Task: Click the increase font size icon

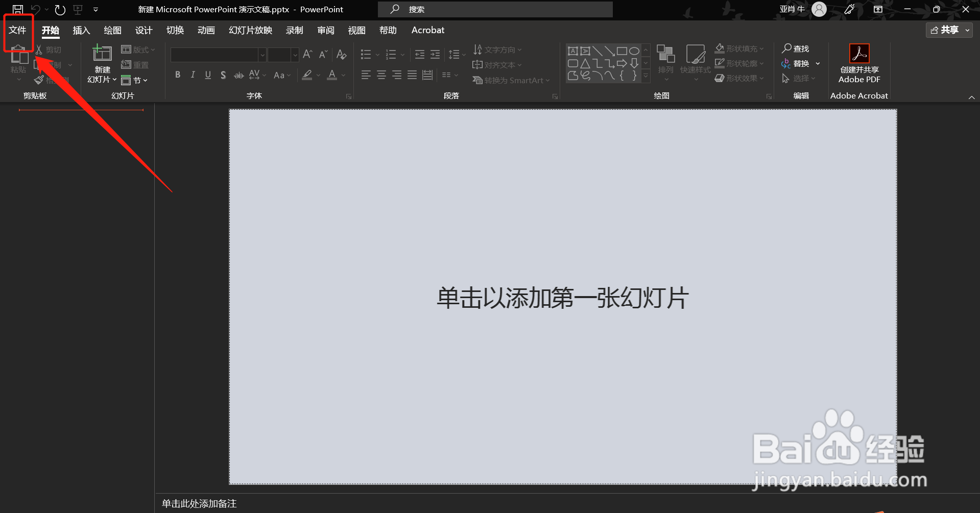Action: tap(307, 54)
